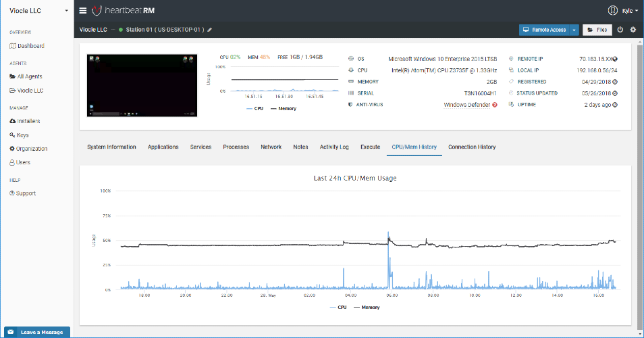Click the Leave a Message button
This screenshot has height=338, width=644.
click(x=37, y=332)
